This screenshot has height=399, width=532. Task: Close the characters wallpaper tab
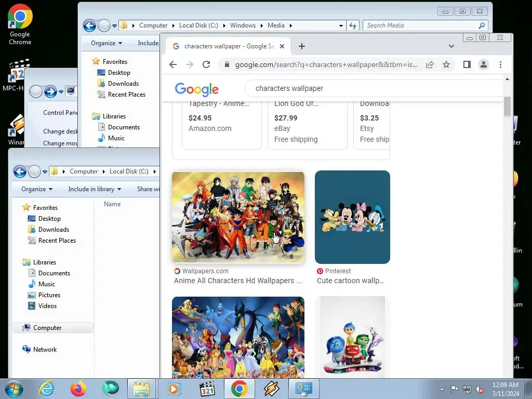[282, 46]
